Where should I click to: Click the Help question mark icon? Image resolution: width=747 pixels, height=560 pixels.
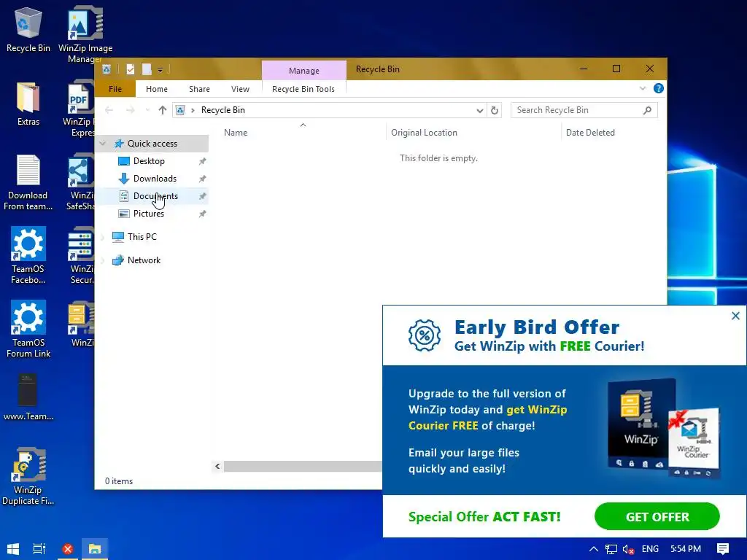coord(659,88)
